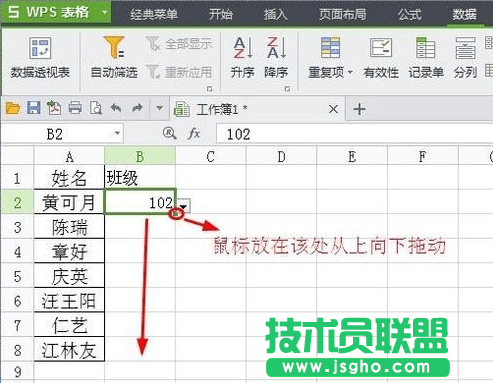Click cell A2 containing 黄可月
493x383 pixels.
tap(69, 202)
